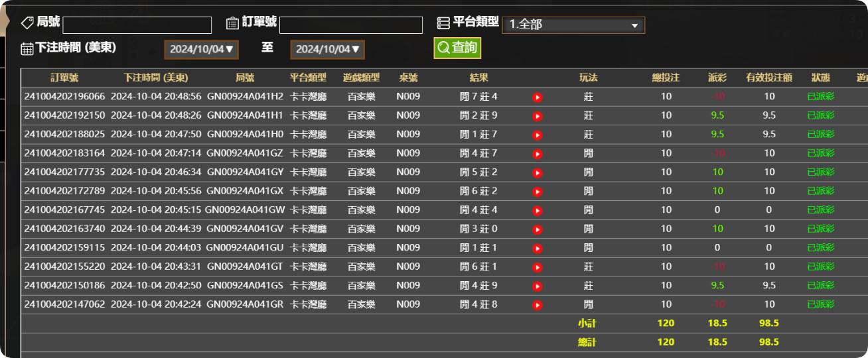Click round number GN00924A041GW cell

pyautogui.click(x=245, y=210)
